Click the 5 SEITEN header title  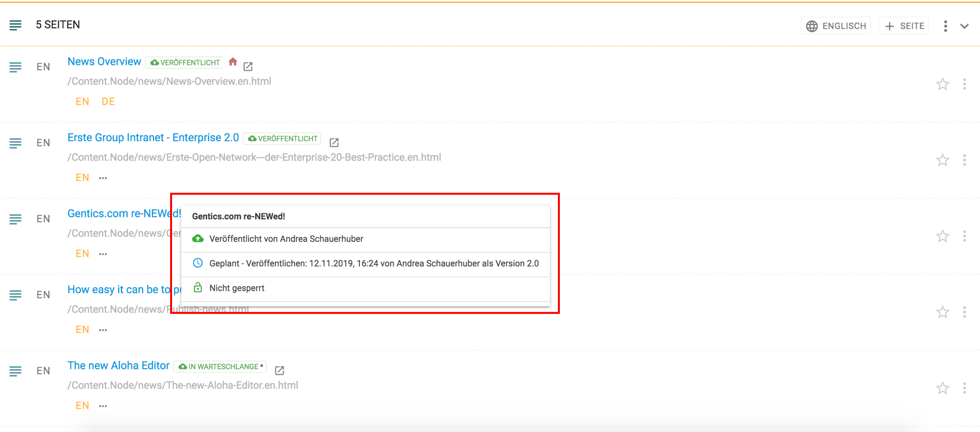coord(58,25)
